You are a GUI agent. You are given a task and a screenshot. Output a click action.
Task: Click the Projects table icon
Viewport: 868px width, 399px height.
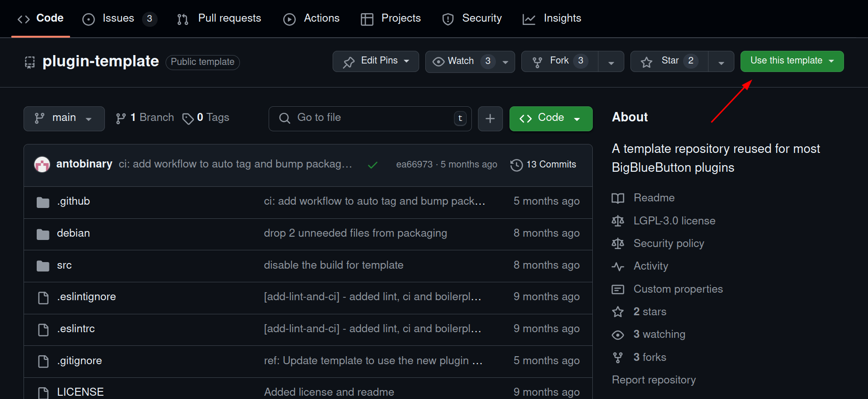coord(367,19)
